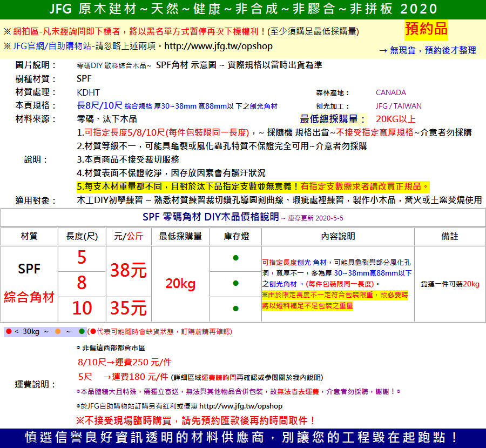Viewport: 486px width, 448px height.
Task: Click the 庫存燈 column header
Action: pyautogui.click(x=236, y=236)
